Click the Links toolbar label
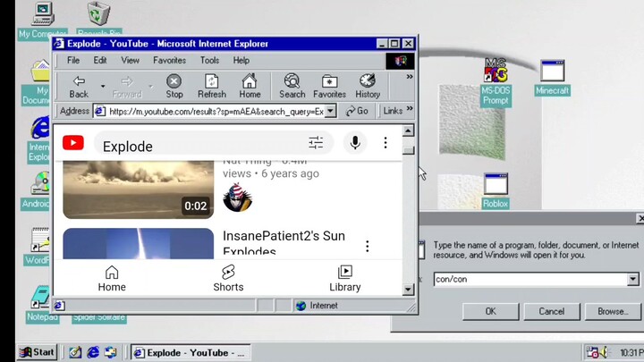 [393, 111]
